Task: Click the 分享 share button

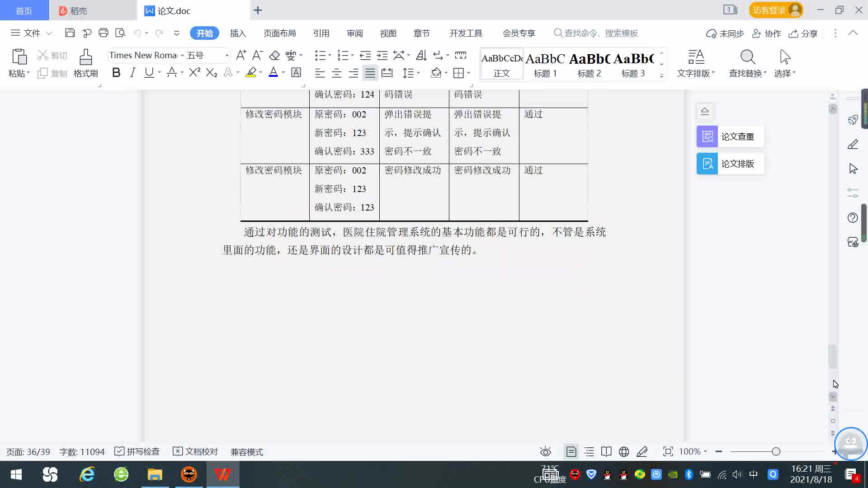Action: pos(803,33)
